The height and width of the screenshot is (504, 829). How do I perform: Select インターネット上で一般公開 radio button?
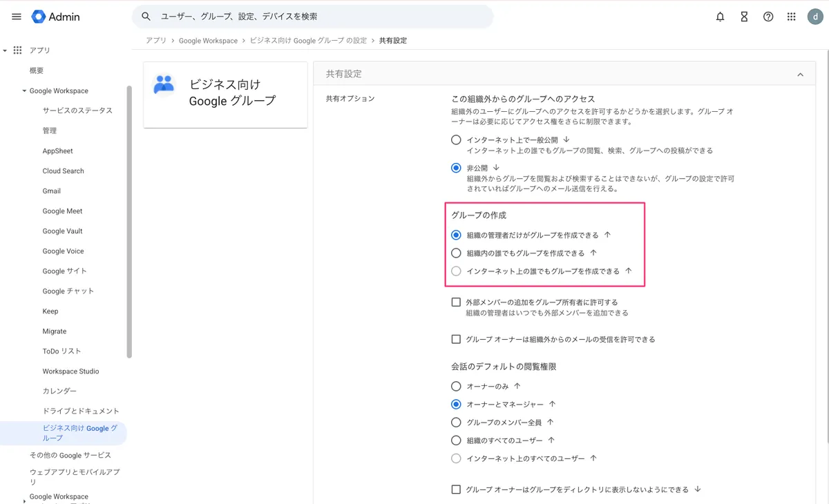(456, 139)
